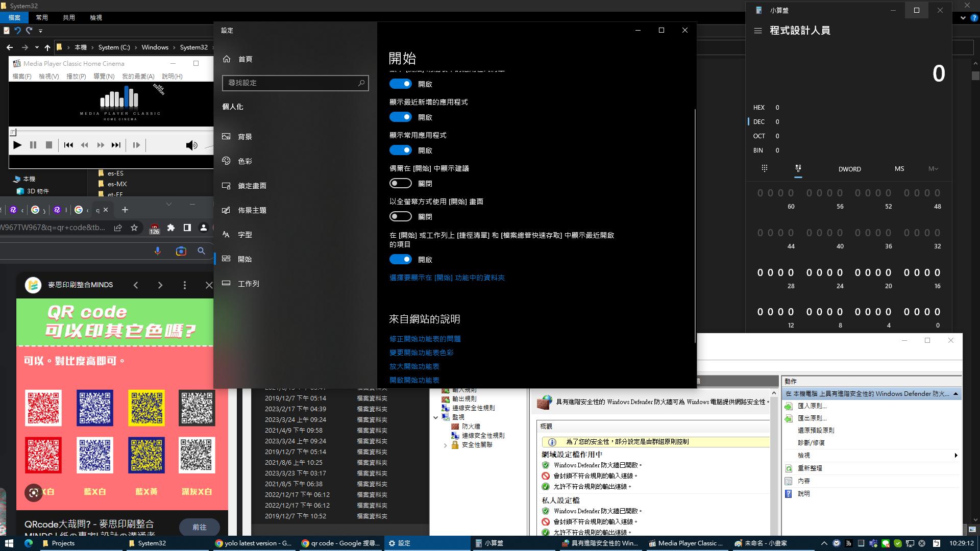The width and height of the screenshot is (980, 551).
Task: Click the 前往 button on QRcode result
Action: click(200, 528)
